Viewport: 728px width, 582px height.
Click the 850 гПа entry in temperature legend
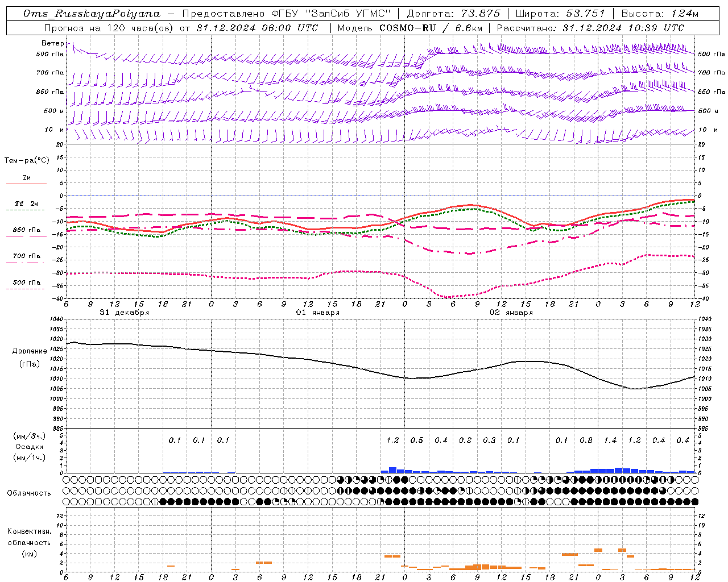[x=26, y=230]
